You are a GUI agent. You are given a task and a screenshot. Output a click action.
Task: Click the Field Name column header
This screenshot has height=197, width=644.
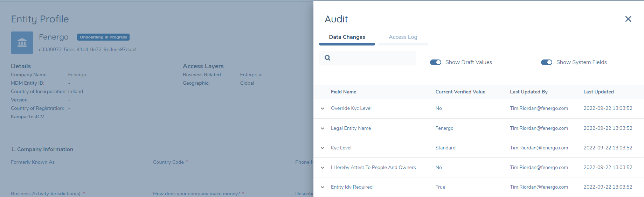click(x=343, y=92)
